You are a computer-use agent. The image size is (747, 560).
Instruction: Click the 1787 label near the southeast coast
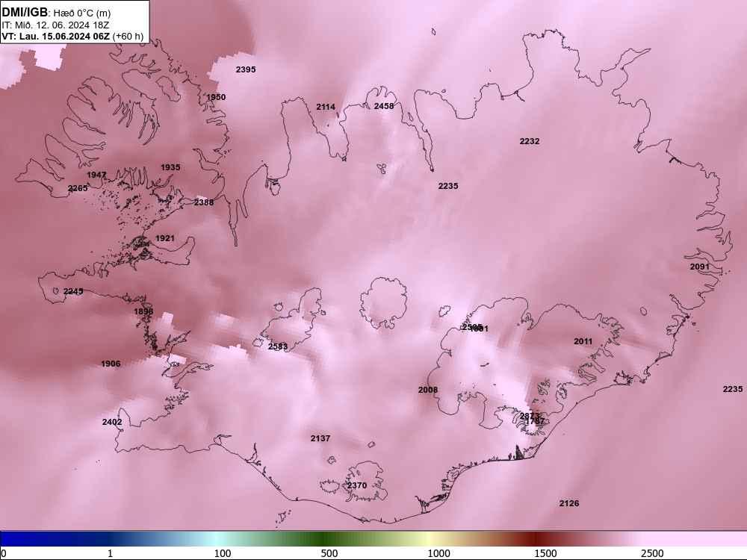(535, 421)
